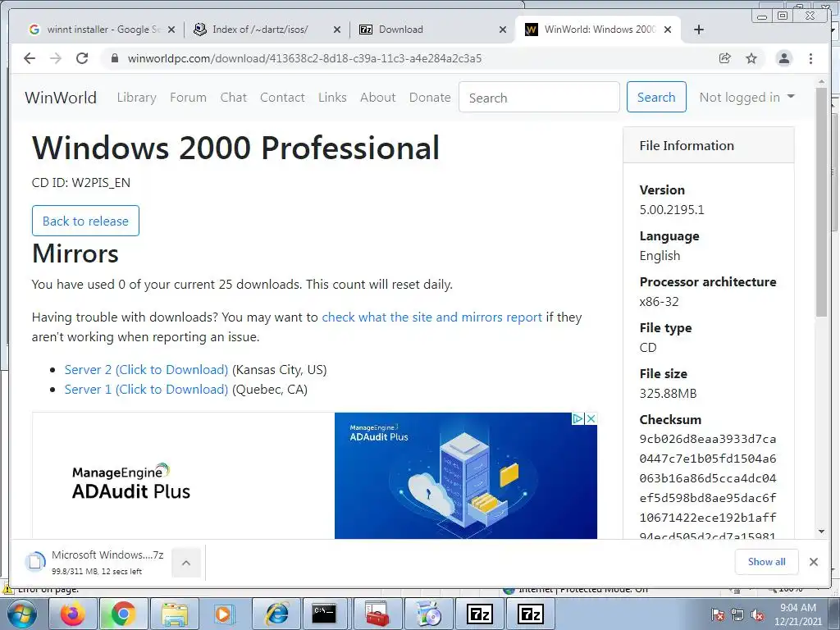Open the Library nav item
Image resolution: width=840 pixels, height=630 pixels.
click(137, 98)
